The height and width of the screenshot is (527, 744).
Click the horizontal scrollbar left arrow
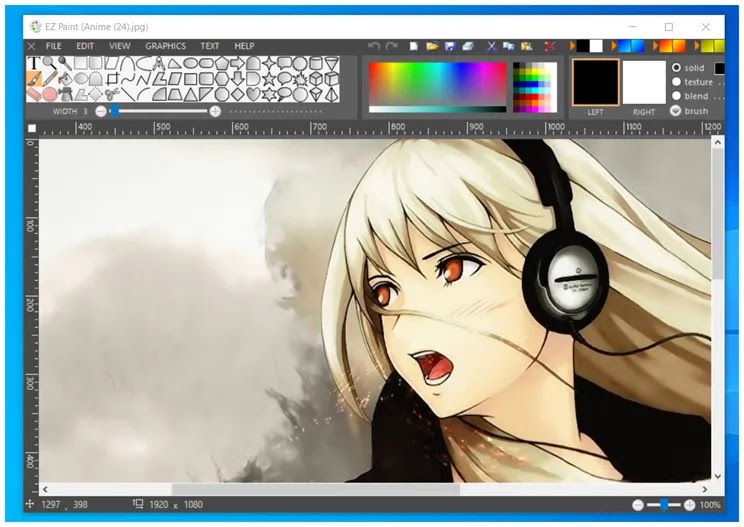[45, 489]
